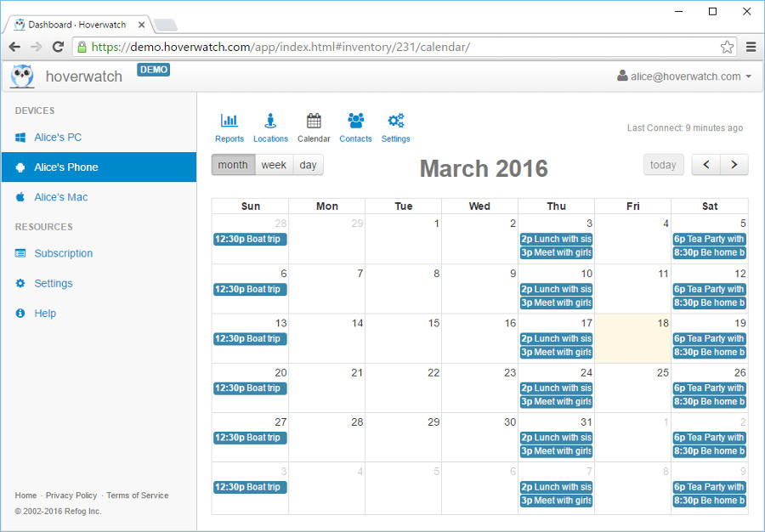Go to the next month

click(x=734, y=165)
